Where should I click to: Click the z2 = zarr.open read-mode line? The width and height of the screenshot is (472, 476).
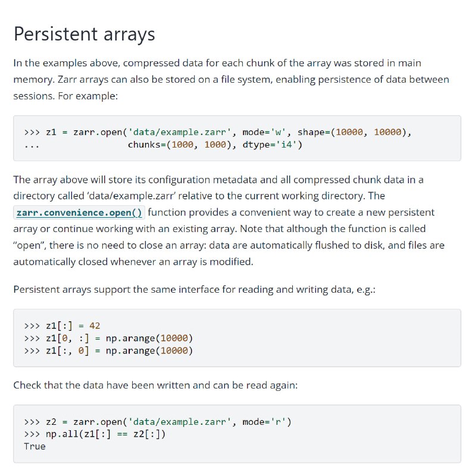pos(158,422)
